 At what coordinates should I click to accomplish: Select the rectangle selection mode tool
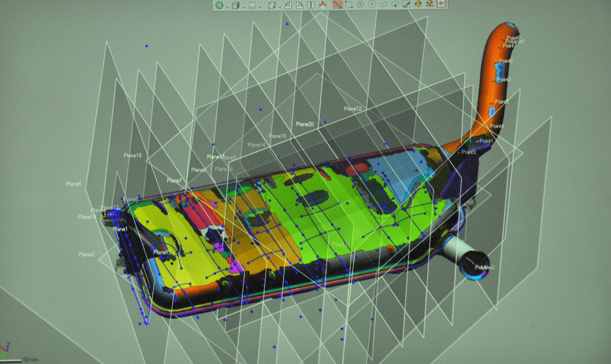point(349,5)
